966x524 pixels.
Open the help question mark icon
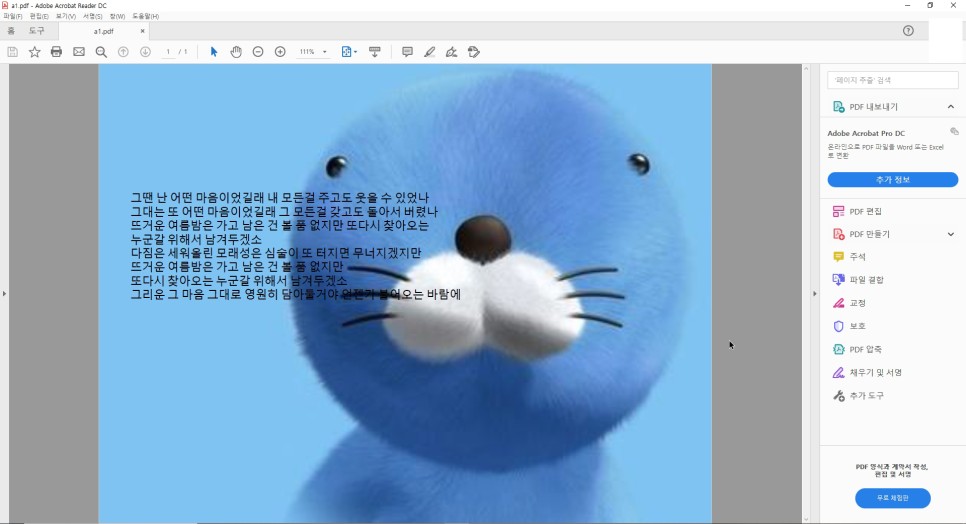click(908, 31)
